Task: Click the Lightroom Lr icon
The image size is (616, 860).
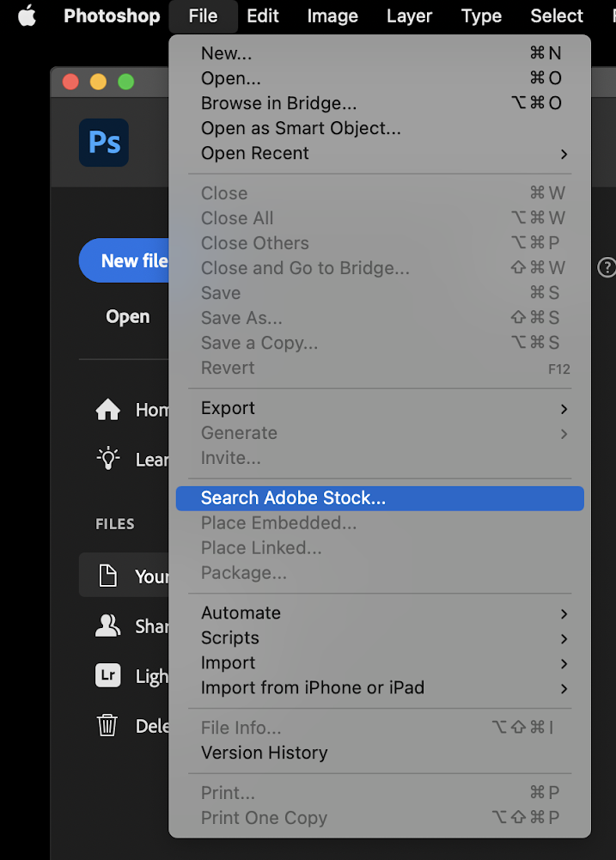Action: [x=107, y=675]
